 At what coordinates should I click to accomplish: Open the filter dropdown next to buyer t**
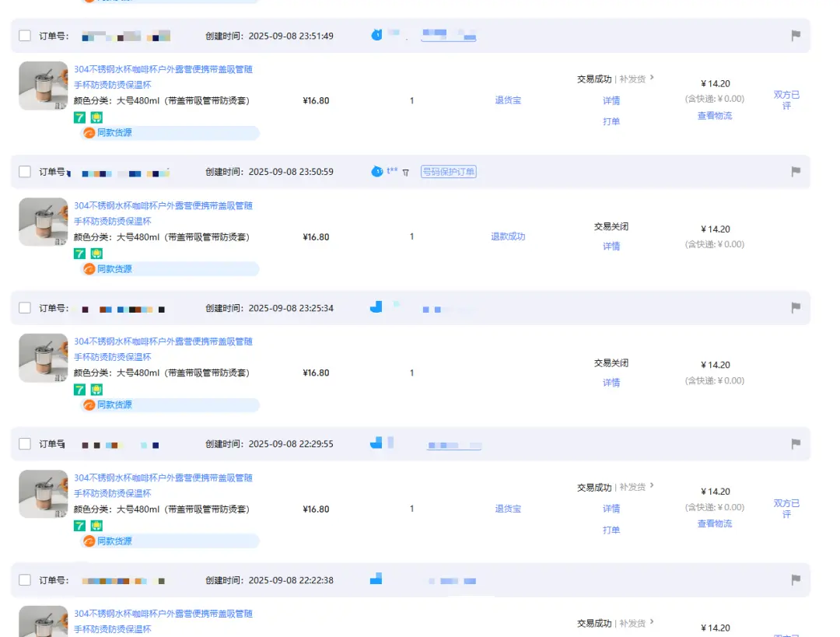point(405,172)
